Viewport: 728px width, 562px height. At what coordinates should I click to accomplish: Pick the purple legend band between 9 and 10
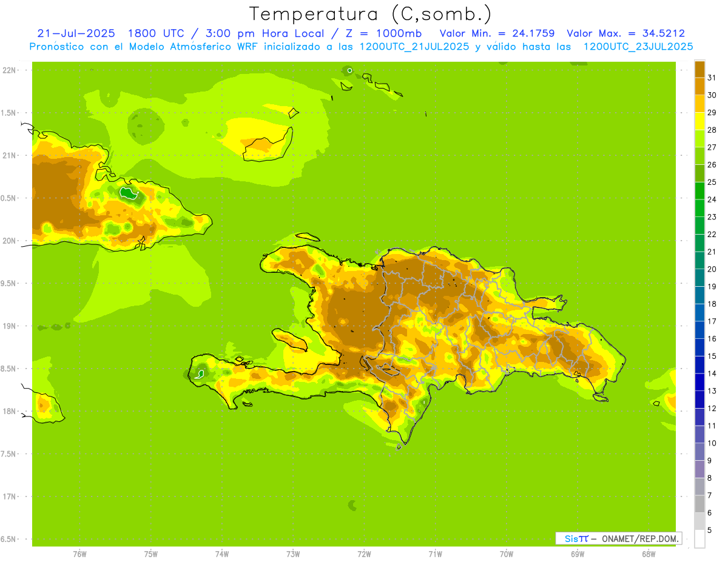(699, 452)
